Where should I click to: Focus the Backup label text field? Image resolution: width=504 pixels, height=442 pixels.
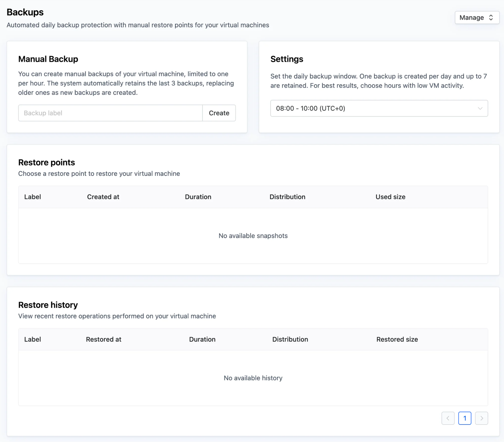click(110, 113)
